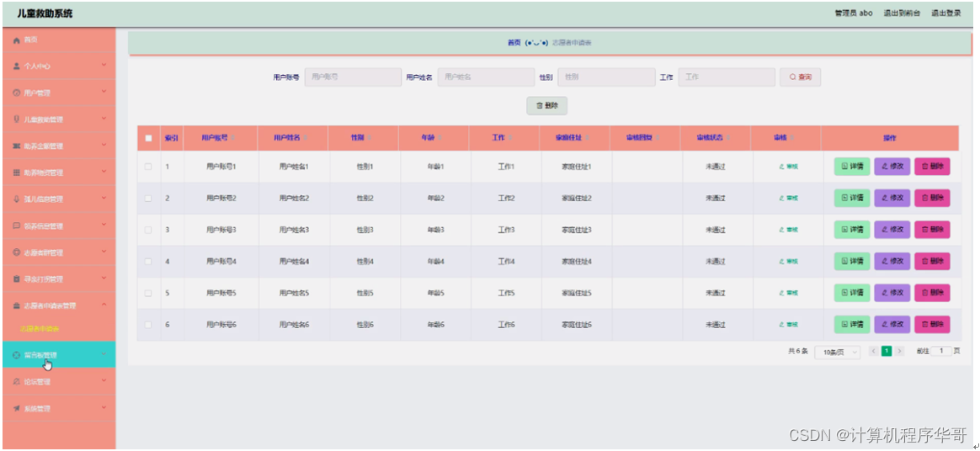Click the person icon beside 个人中心
Viewport: 980px width, 451px height.
click(x=17, y=66)
